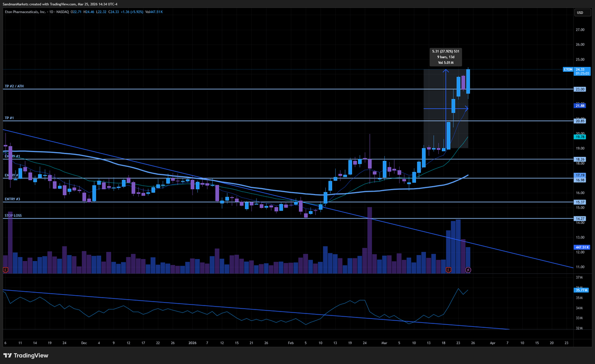
Task: Click the 18.26 entry price label
Action: [x=580, y=159]
